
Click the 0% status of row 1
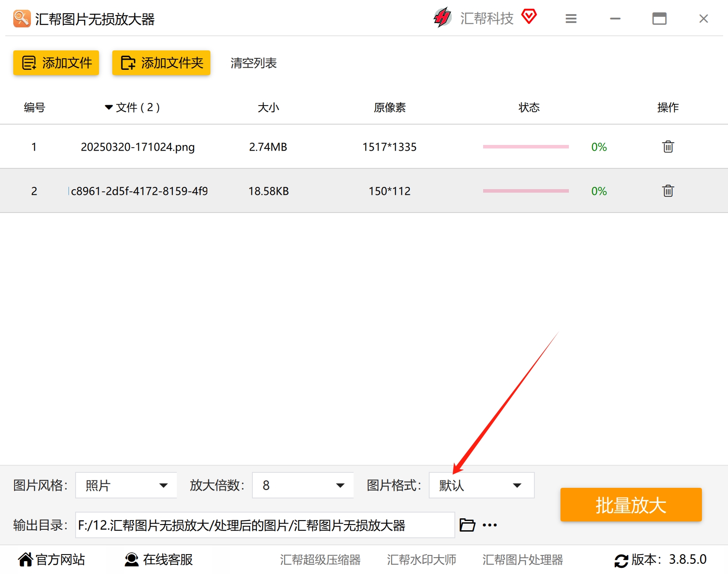599,147
